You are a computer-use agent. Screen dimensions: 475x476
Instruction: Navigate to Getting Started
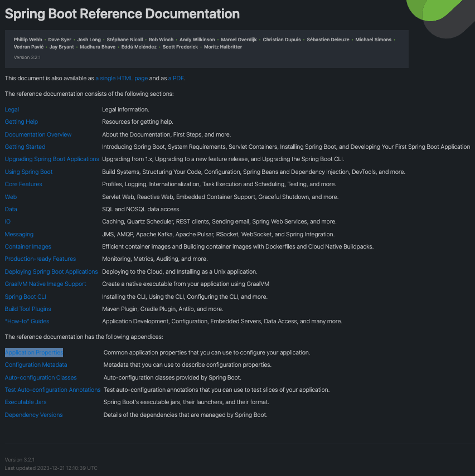(x=25, y=147)
